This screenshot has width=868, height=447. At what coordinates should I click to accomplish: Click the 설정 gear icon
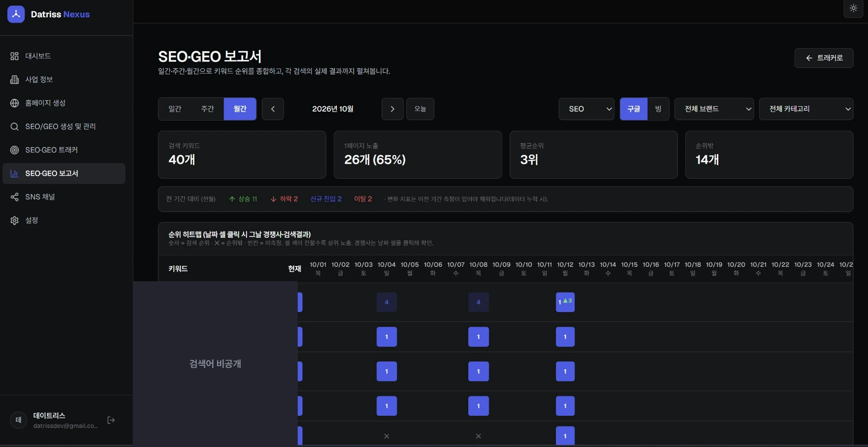coord(14,220)
